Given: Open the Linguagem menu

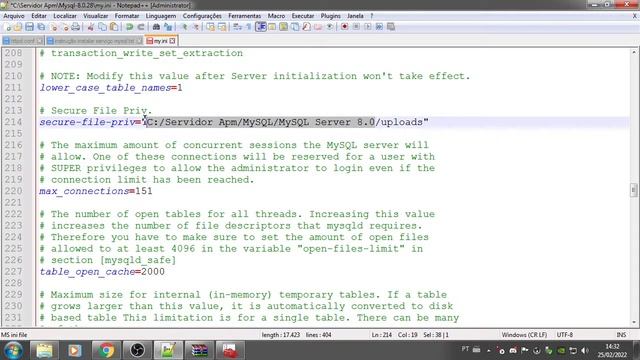Looking at the screenshot, I should click(x=161, y=16).
